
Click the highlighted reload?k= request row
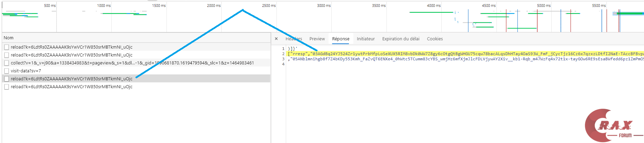[x=136, y=79]
